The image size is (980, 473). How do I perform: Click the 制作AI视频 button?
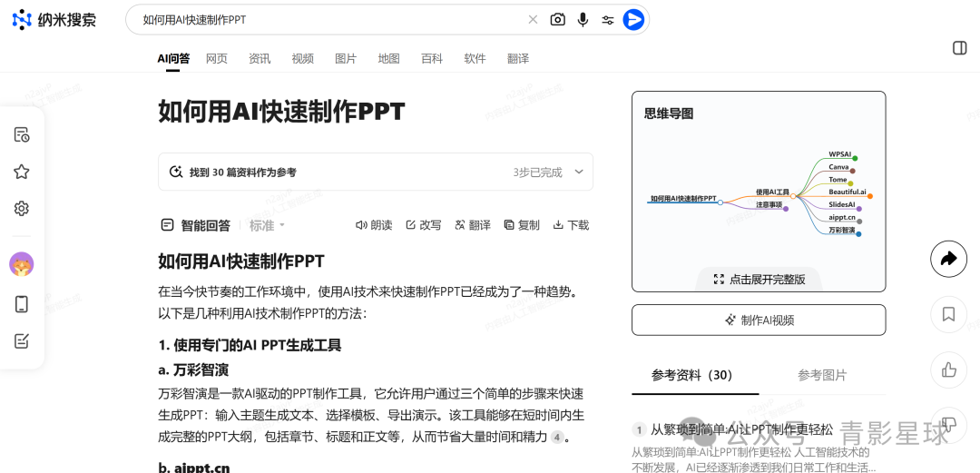pos(759,320)
